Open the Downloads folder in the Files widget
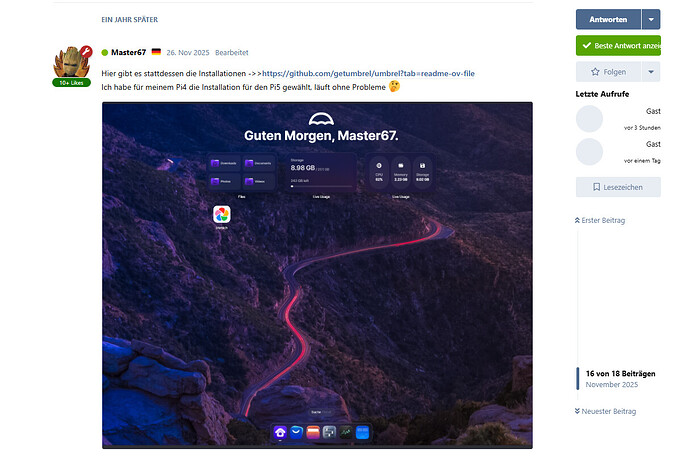This screenshot has width=690, height=464. click(222, 163)
